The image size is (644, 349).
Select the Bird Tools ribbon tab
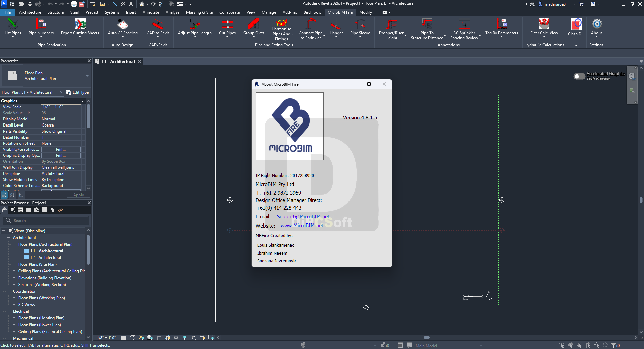[312, 12]
